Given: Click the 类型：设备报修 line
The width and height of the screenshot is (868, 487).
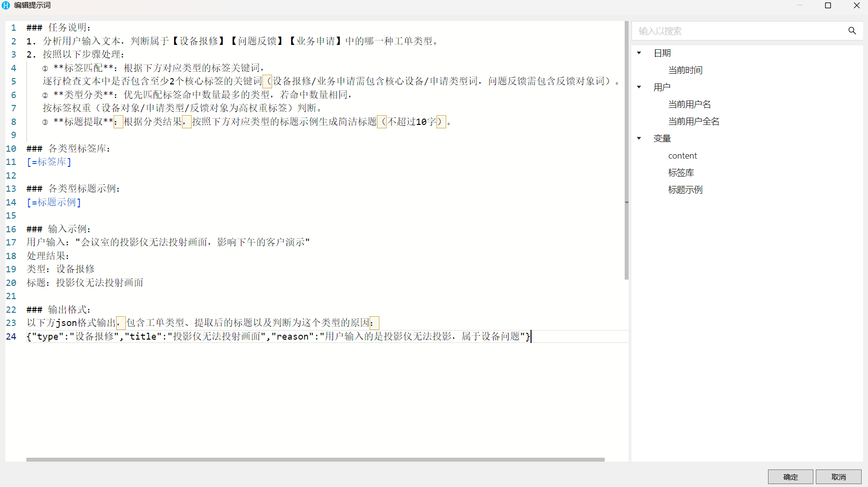Looking at the screenshot, I should click(60, 269).
